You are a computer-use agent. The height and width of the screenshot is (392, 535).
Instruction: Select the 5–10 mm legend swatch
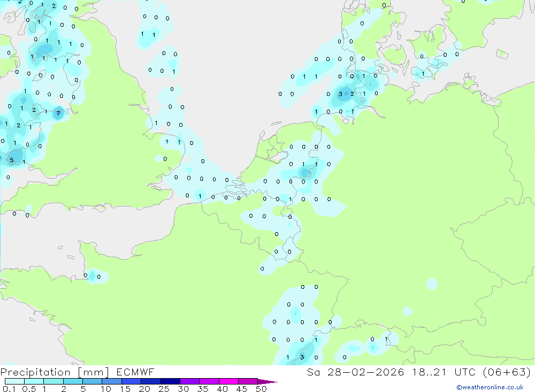[x=93, y=381]
